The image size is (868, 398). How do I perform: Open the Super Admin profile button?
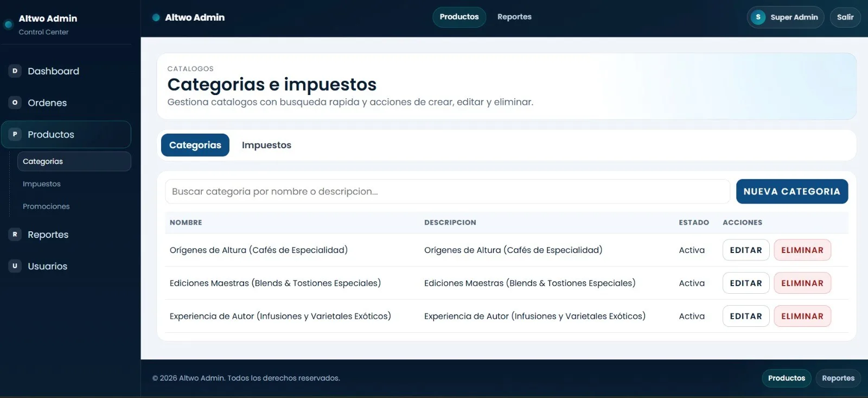tap(786, 17)
